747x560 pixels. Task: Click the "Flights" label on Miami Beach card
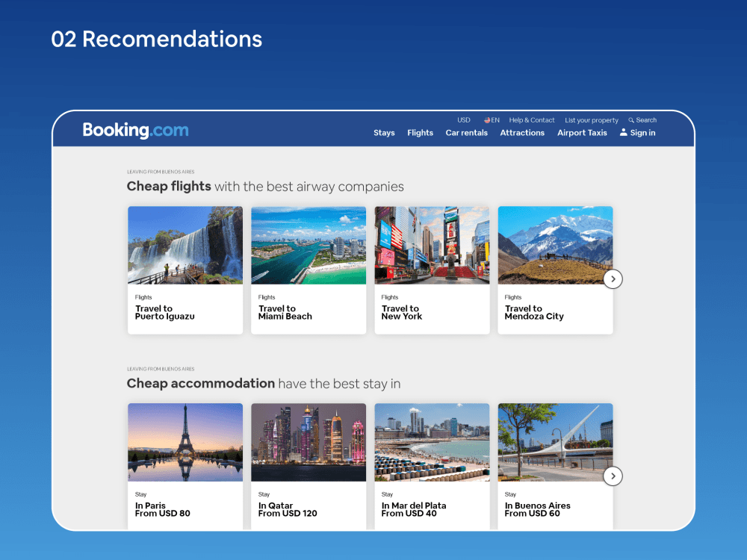[x=267, y=297]
